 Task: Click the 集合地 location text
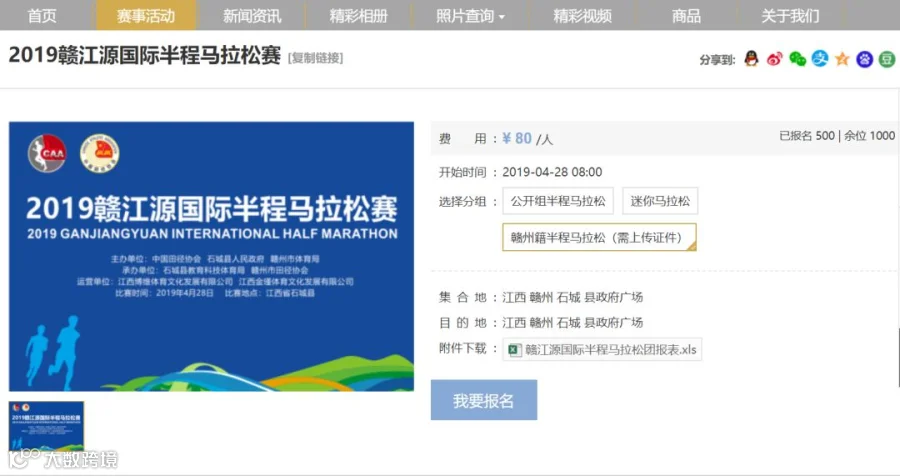click(x=572, y=297)
